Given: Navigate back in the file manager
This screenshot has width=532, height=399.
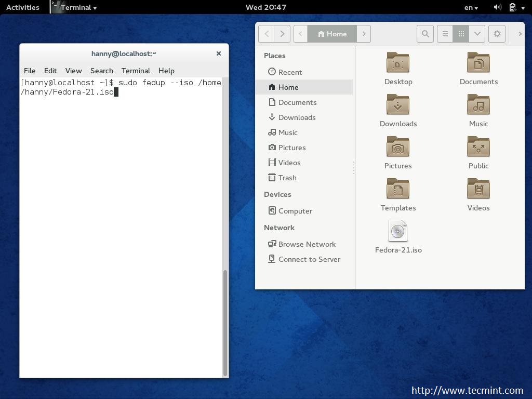Looking at the screenshot, I should click(266, 33).
